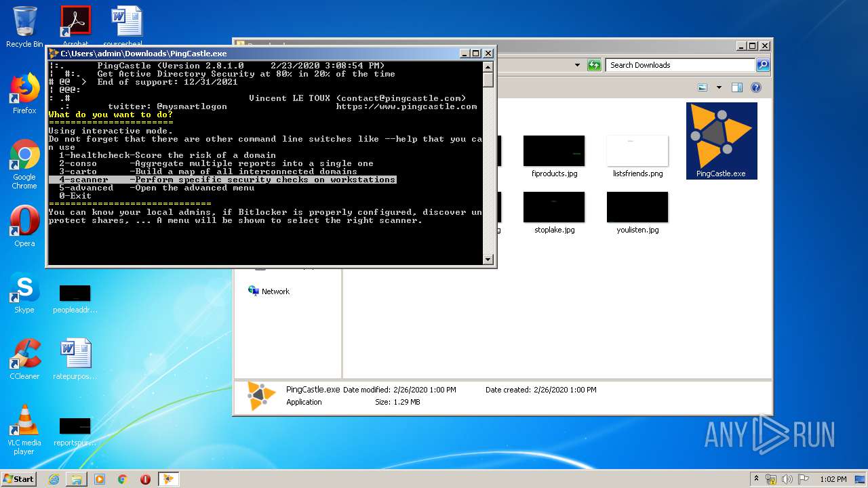
Task: Open Opera from the taskbar
Action: point(145,479)
